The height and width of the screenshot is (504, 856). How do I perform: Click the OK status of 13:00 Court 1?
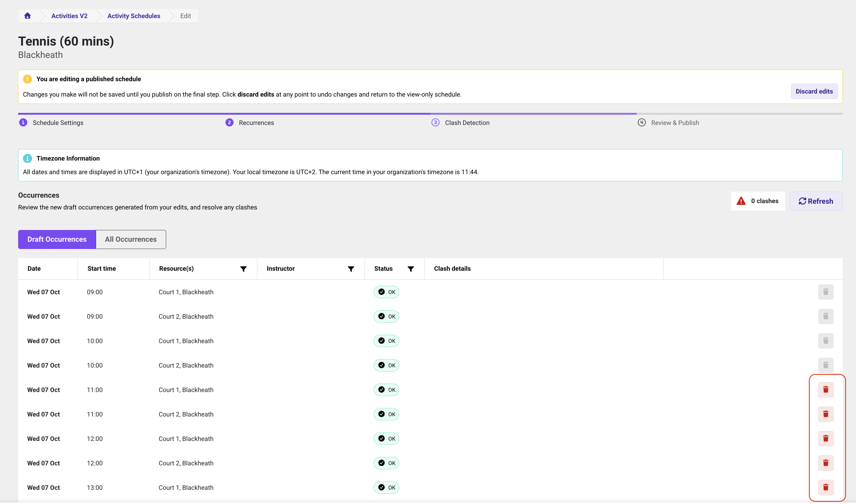[x=386, y=488]
